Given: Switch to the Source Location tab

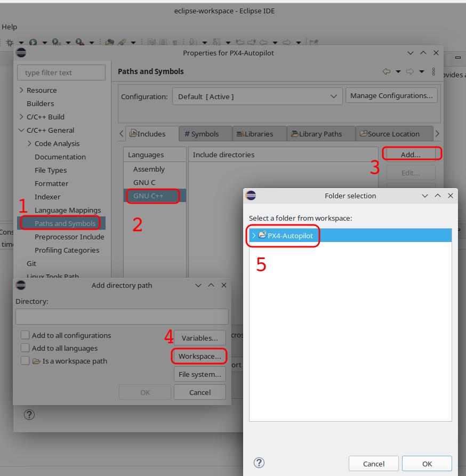Looking at the screenshot, I should click(x=394, y=134).
